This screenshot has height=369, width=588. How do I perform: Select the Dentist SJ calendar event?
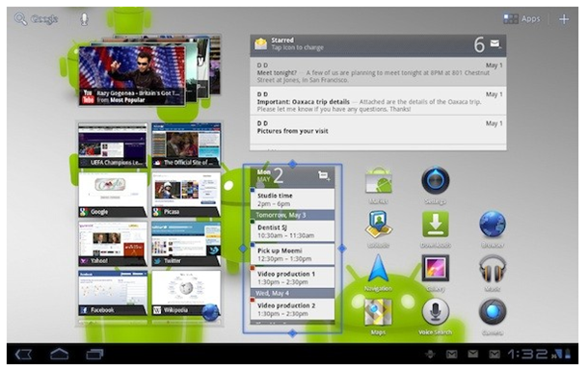[292, 231]
